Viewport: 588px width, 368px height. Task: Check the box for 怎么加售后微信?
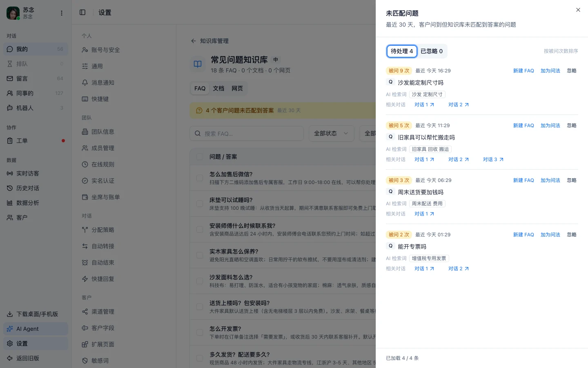(200, 178)
